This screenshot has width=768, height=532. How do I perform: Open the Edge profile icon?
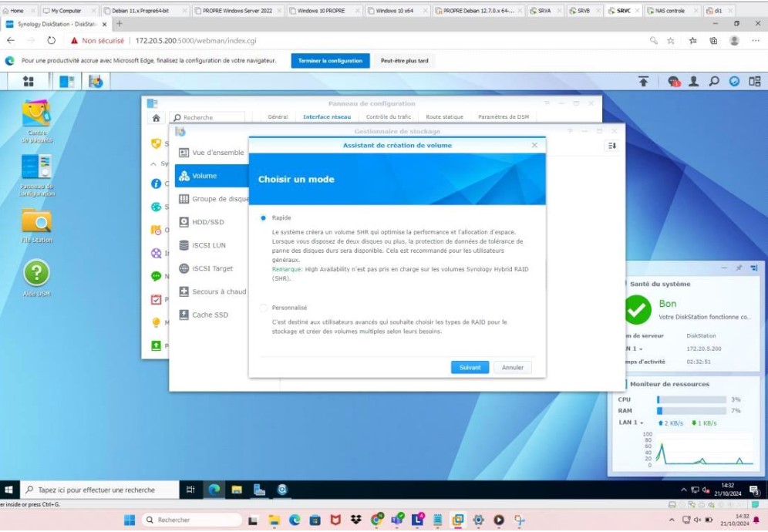pos(734,41)
